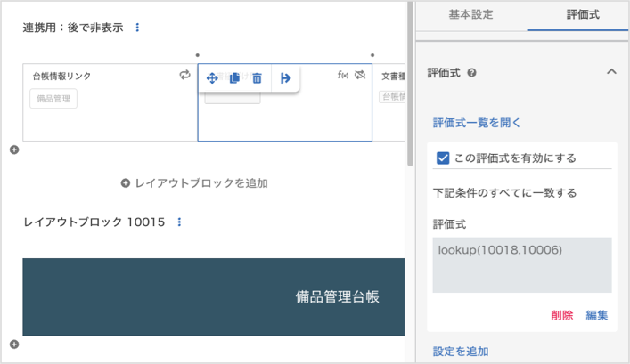The image size is (630, 364).
Task: Click レイアウトブロックを追加 button
Action: 194,183
